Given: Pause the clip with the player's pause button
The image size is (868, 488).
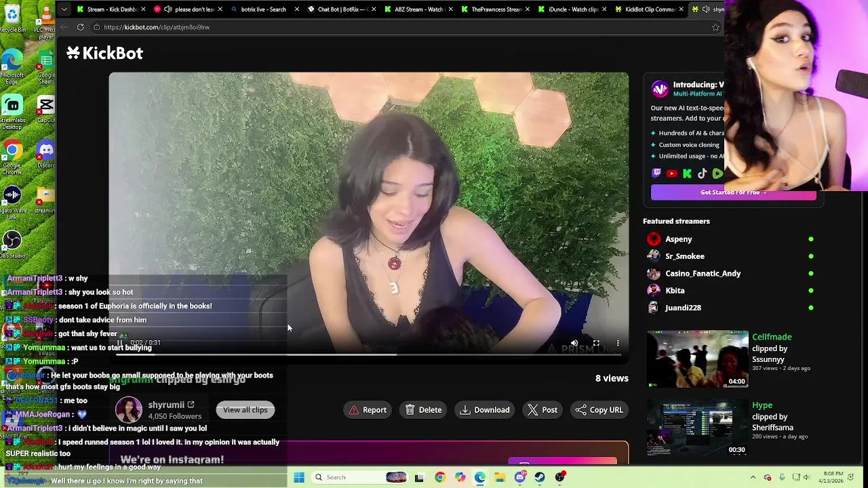Looking at the screenshot, I should [x=120, y=343].
